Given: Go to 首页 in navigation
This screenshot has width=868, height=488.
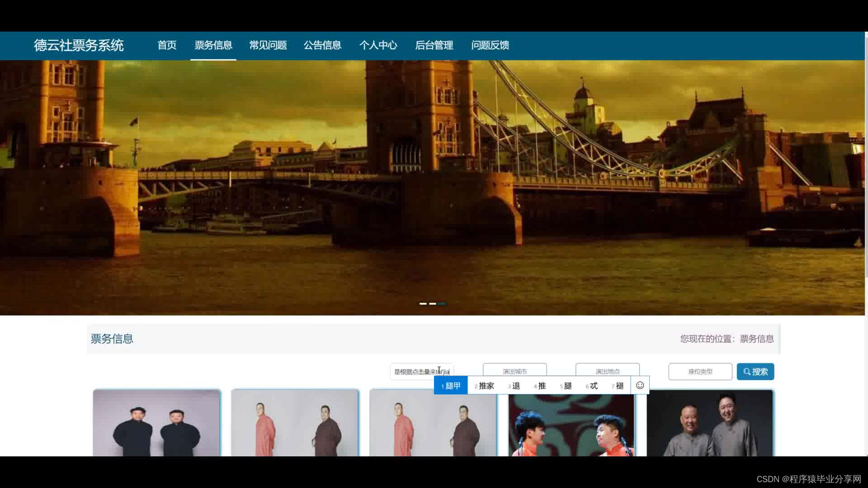Looking at the screenshot, I should (167, 45).
